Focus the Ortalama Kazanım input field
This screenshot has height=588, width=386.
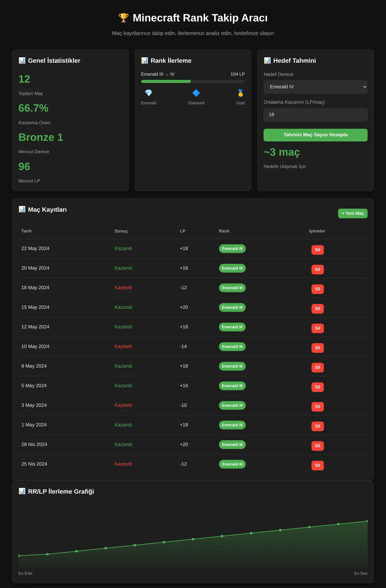click(316, 115)
